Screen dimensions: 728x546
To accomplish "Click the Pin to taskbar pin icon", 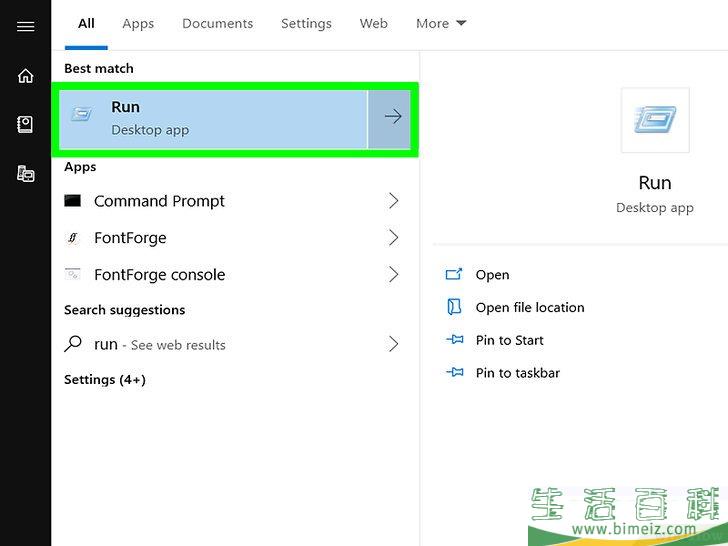I will tap(455, 372).
